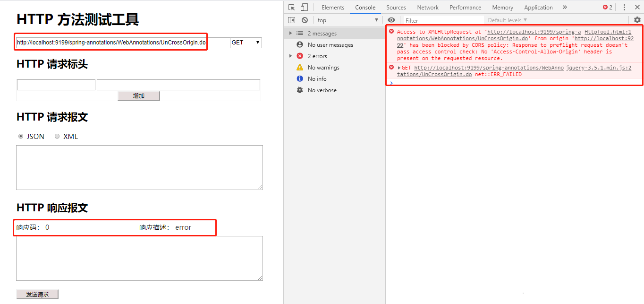Expand the '2 errors' group arrow
Viewport: 644px width, 304px height.
pos(290,56)
